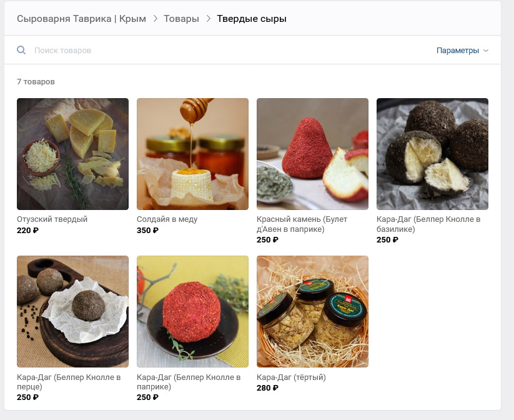Click the Кара-Даг (тёртый) product title
This screenshot has height=420, width=514.
(291, 377)
